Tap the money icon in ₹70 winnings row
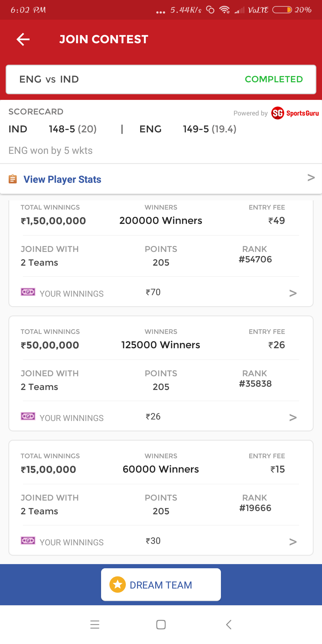Viewport: 322px width, 644px height. (x=28, y=292)
